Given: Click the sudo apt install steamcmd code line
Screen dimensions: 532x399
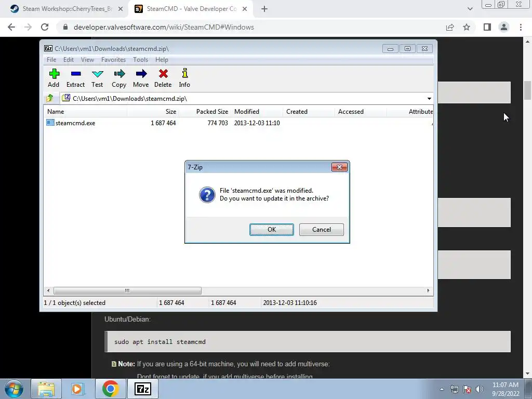Looking at the screenshot, I should [160, 342].
